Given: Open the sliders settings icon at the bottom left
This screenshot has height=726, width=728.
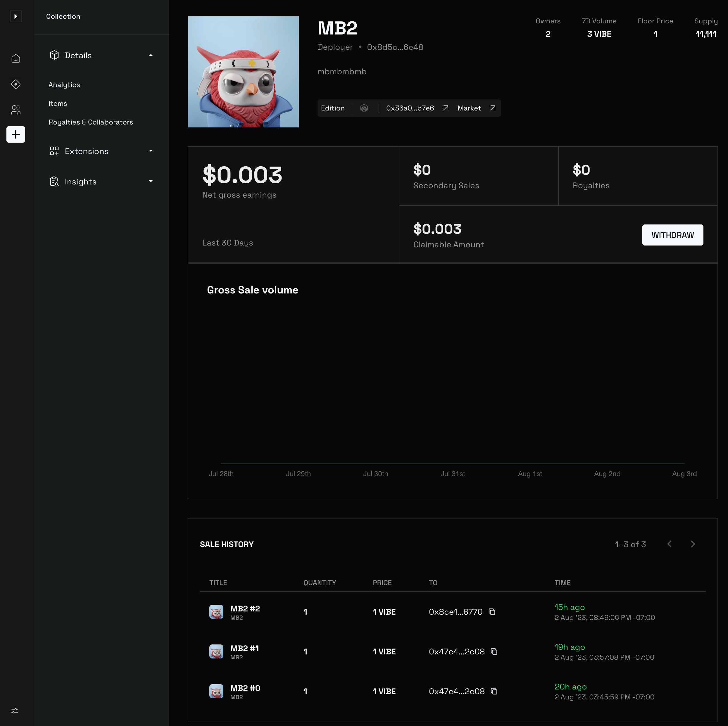Looking at the screenshot, I should [x=15, y=711].
